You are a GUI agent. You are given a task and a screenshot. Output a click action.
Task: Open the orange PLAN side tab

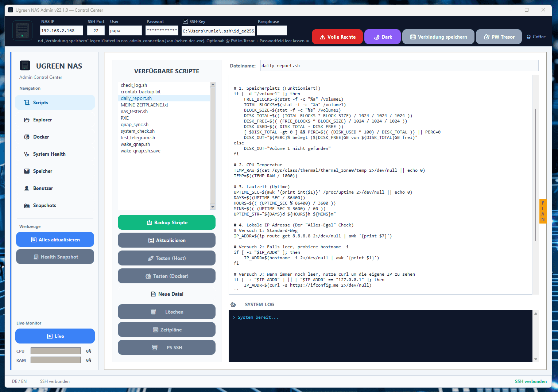pos(543,211)
